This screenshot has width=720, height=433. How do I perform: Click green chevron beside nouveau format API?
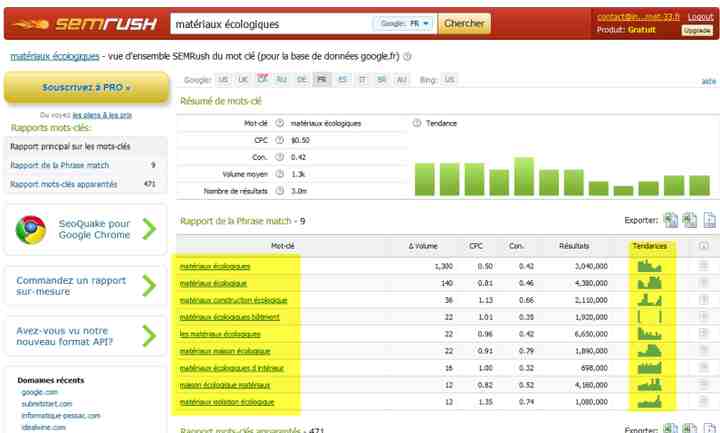(149, 336)
